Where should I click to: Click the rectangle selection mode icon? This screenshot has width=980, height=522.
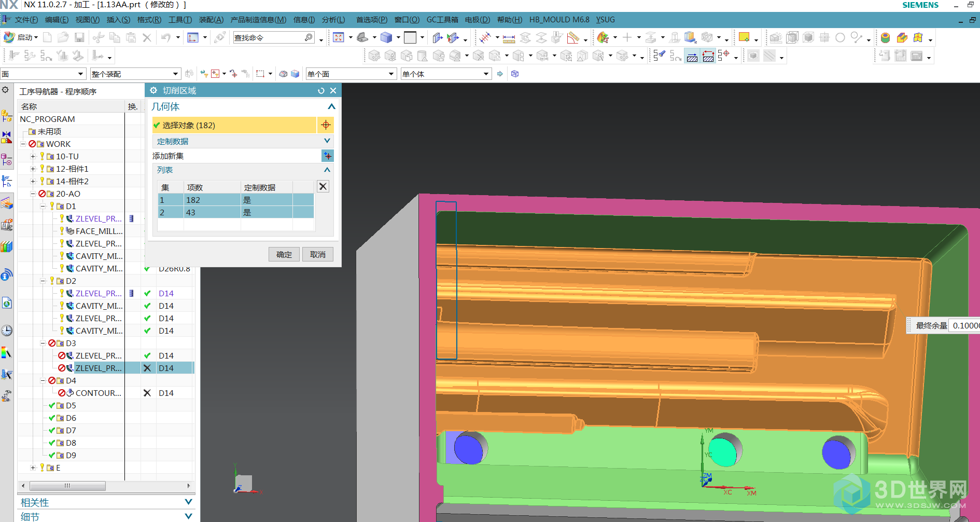[260, 74]
